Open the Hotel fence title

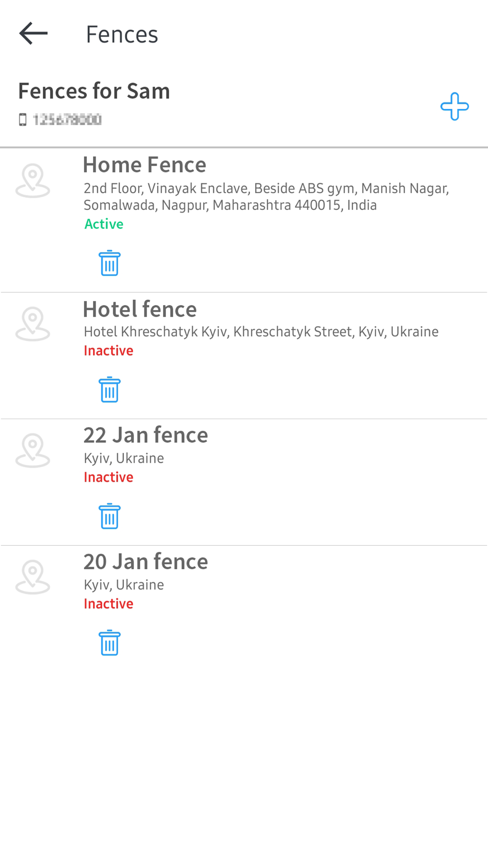(x=140, y=310)
